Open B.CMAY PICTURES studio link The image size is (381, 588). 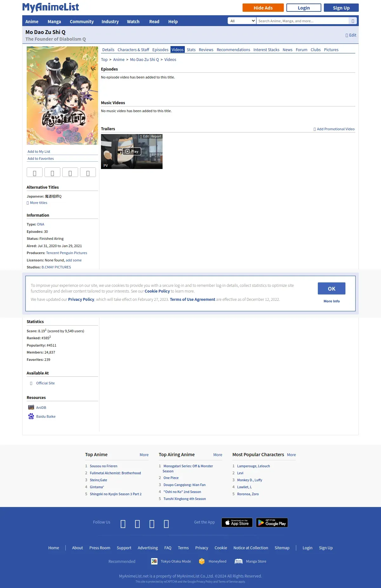[56, 267]
